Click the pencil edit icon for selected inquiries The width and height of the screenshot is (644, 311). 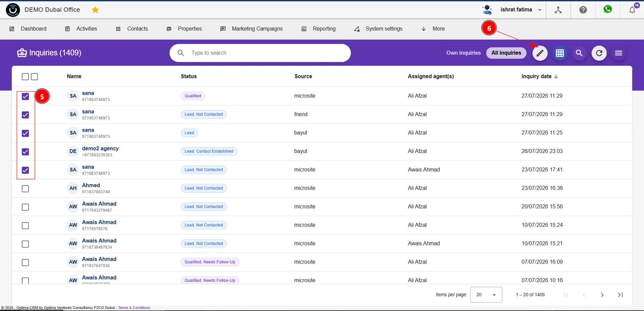[540, 53]
